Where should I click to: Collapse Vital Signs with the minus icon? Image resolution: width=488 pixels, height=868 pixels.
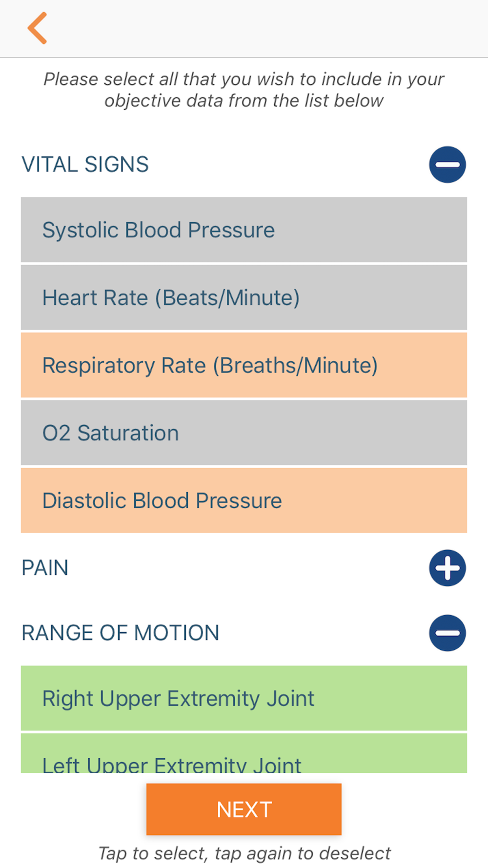[447, 165]
